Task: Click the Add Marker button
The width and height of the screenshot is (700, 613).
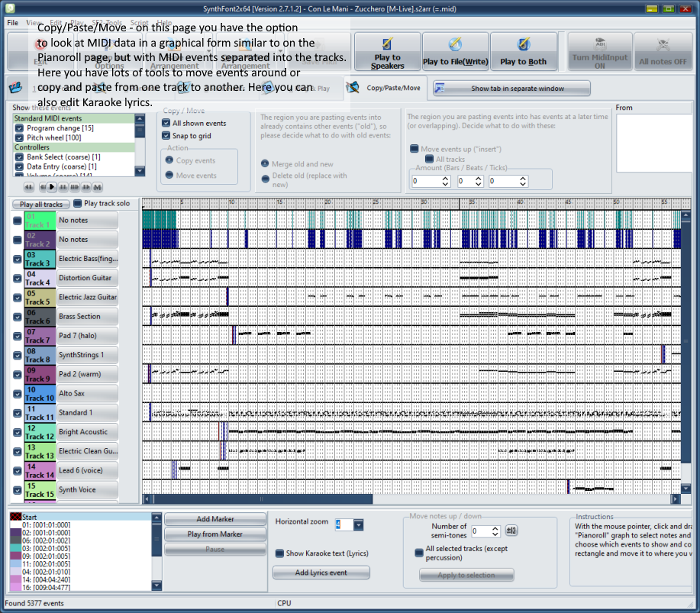Action: (215, 519)
